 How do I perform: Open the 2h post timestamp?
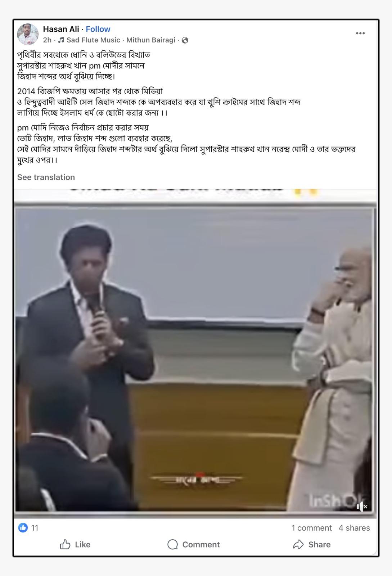click(x=47, y=40)
